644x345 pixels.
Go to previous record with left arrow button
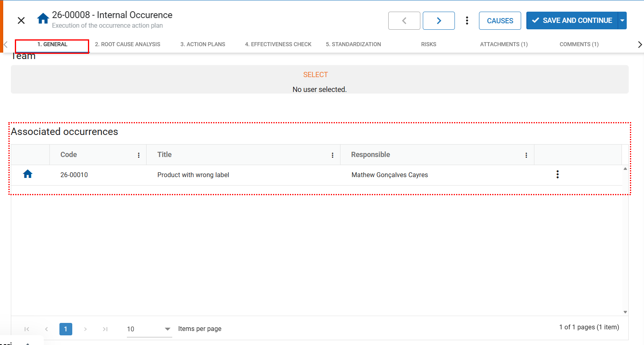[x=404, y=21]
